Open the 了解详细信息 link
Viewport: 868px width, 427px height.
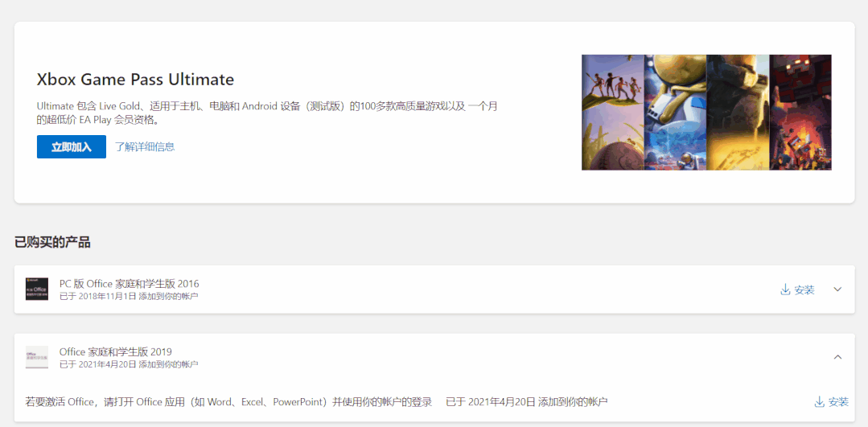pos(145,146)
